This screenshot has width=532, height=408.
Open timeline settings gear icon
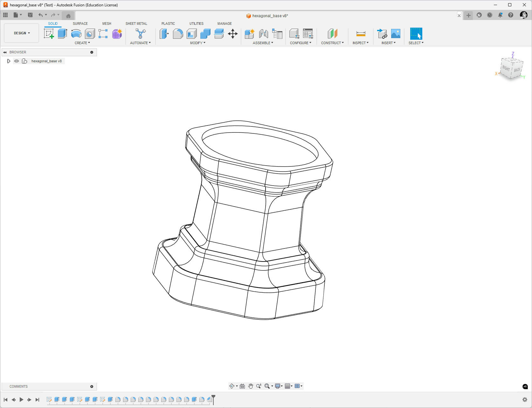(525, 400)
